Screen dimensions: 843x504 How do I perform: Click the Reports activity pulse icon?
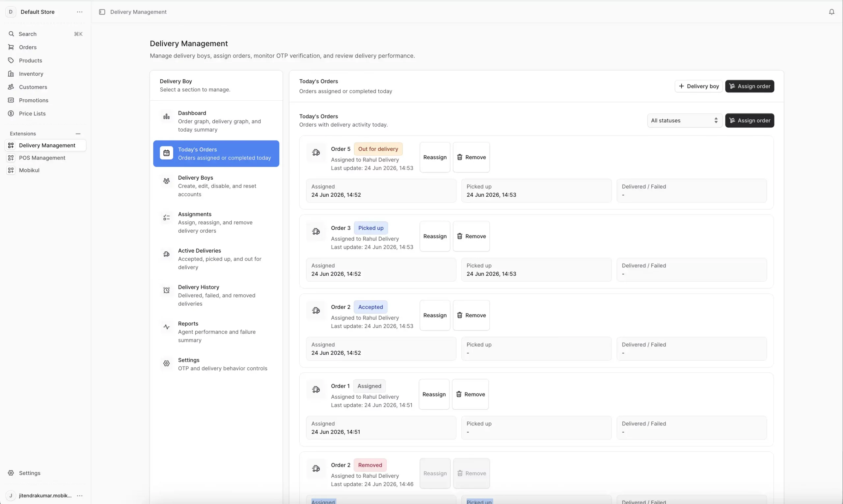pos(166,327)
